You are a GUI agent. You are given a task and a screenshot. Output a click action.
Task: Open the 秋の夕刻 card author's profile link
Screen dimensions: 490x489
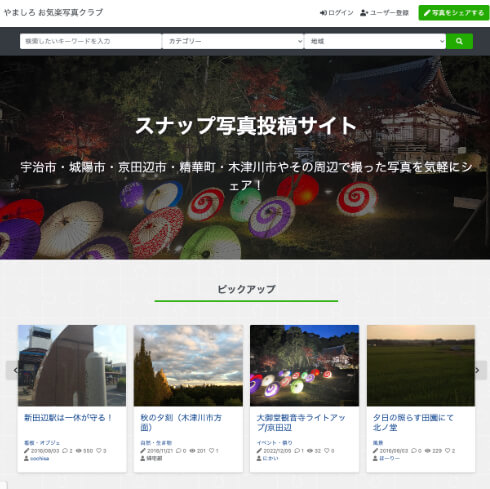[154, 459]
